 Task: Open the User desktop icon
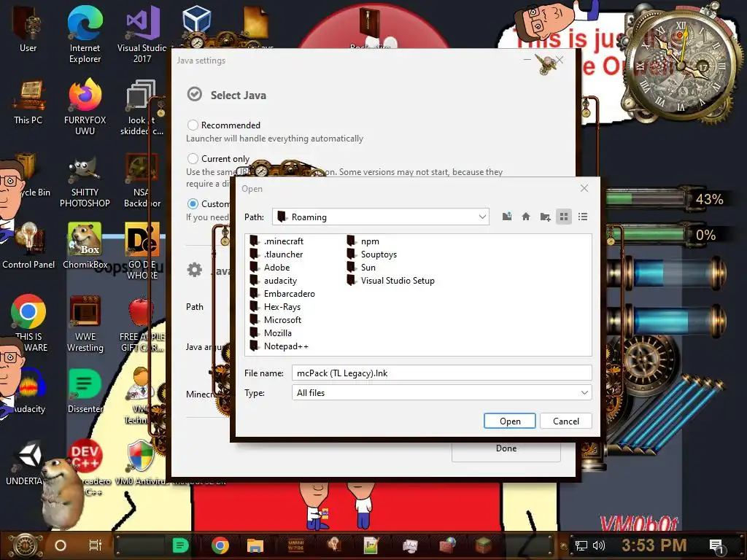(x=28, y=29)
